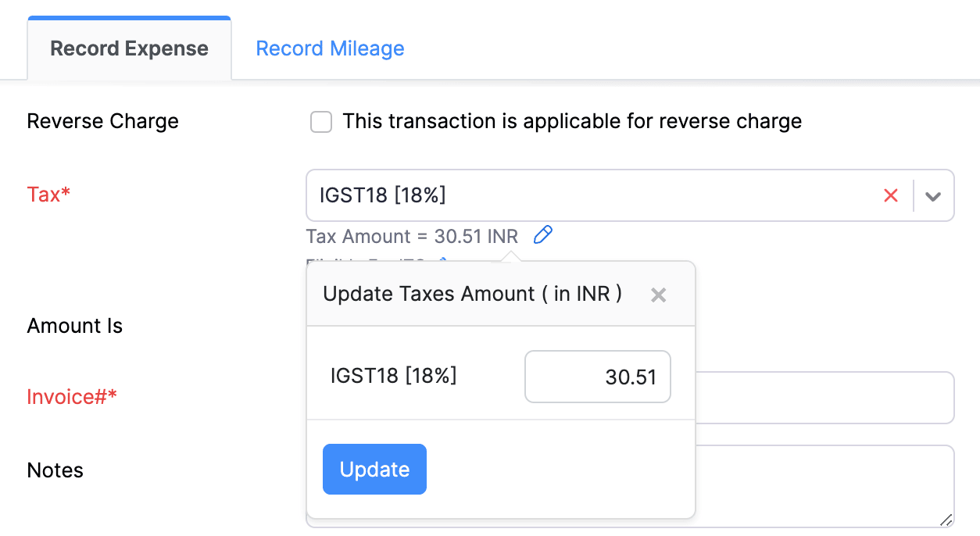Open the Tax selection dropdown chevron
980x536 pixels.
click(x=933, y=195)
